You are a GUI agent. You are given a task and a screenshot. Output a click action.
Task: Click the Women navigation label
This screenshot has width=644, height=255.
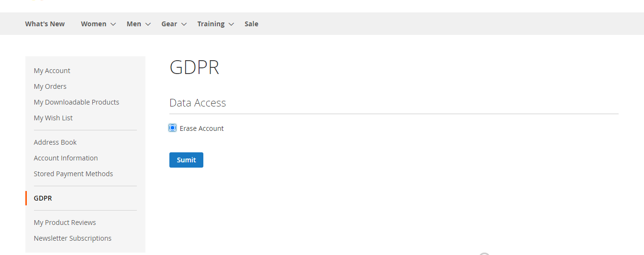(94, 24)
